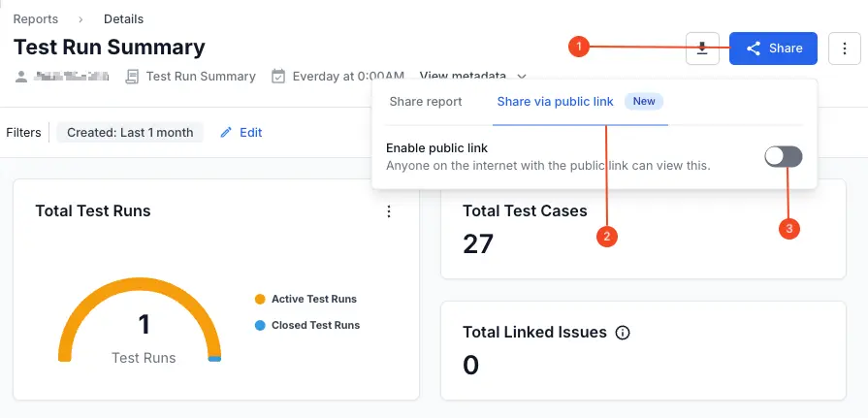The width and height of the screenshot is (868, 418).
Task: Click the blue Share button
Action: click(773, 48)
